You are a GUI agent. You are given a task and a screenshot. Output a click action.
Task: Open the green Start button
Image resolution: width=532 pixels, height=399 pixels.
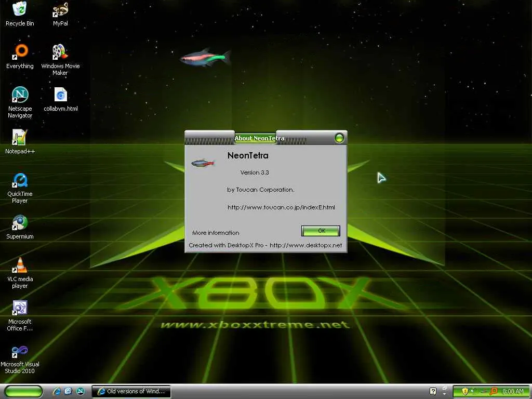point(24,391)
